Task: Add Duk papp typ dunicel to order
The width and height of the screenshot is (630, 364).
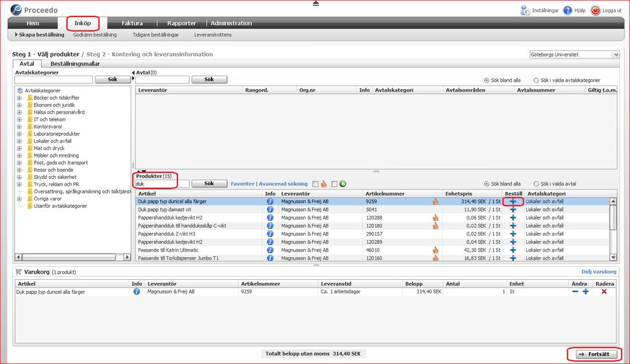Action: (x=513, y=201)
